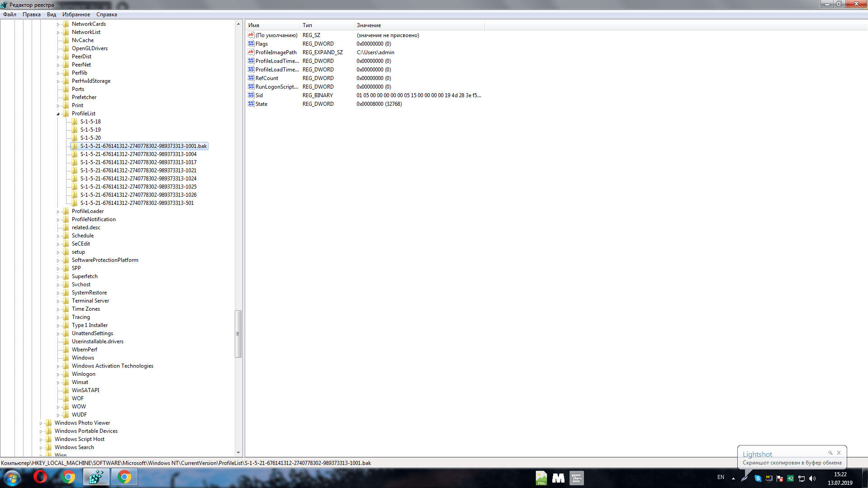This screenshot has height=488, width=868.
Task: Click the Skype icon in system tray
Action: 758,478
